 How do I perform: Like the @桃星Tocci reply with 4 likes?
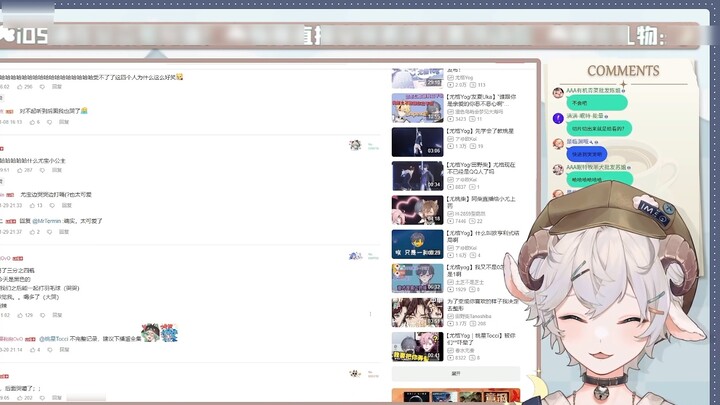tap(34, 350)
